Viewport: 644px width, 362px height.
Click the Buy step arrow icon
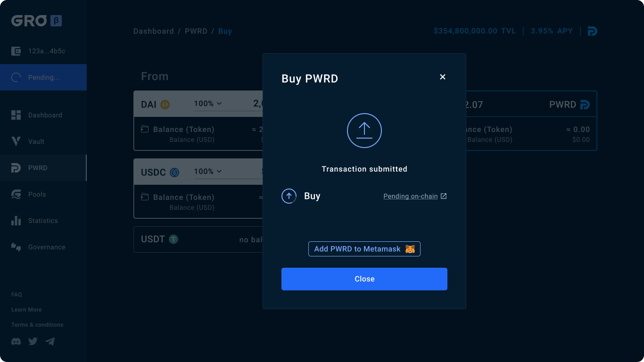(x=289, y=196)
